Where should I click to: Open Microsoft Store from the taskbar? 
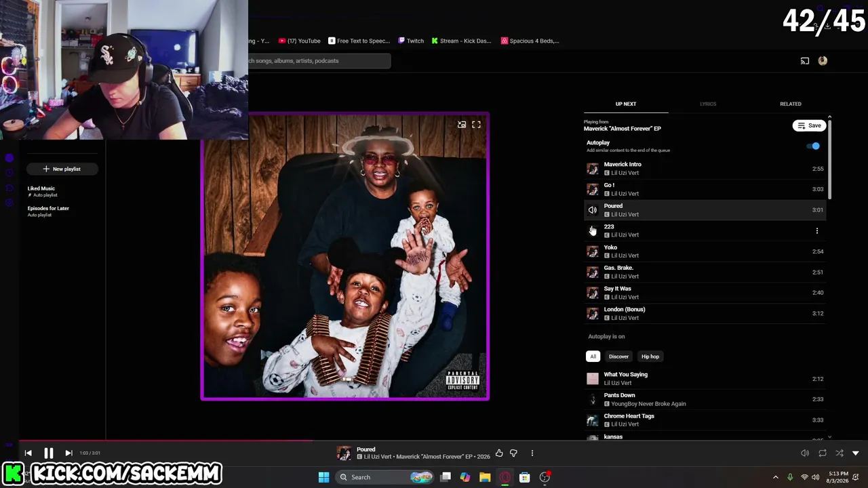pos(524,477)
